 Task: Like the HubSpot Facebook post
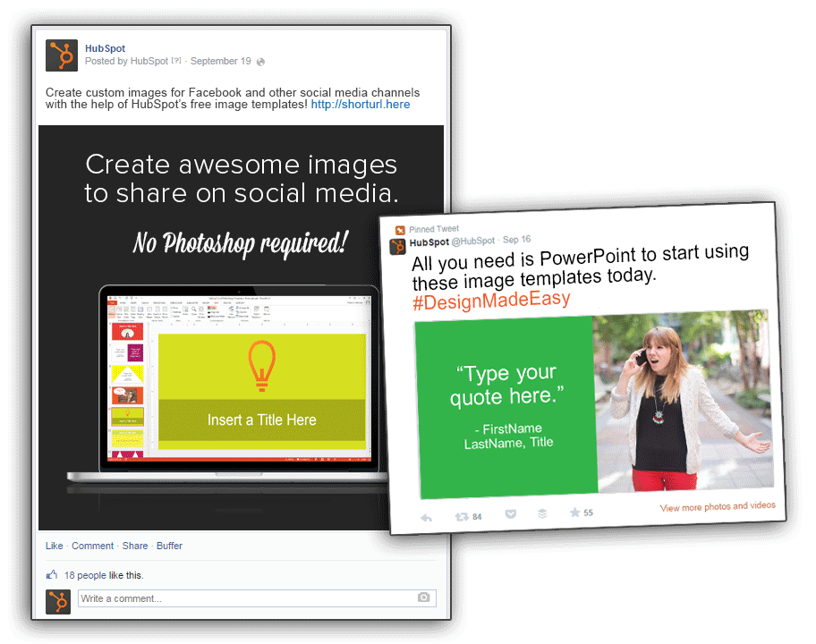click(54, 546)
